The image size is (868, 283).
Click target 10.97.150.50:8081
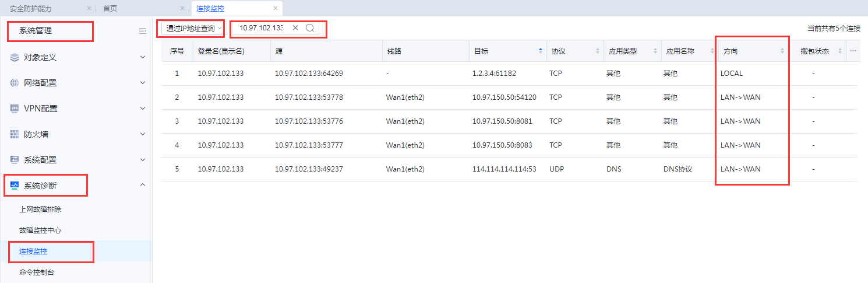coord(502,121)
